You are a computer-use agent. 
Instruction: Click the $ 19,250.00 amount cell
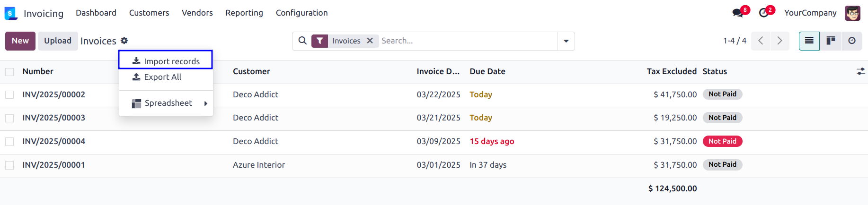coord(675,118)
